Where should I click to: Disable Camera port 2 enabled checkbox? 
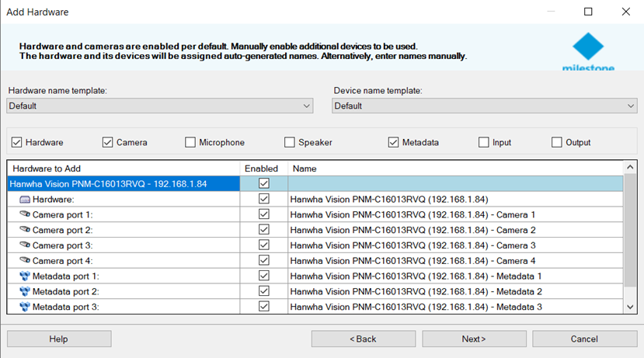pos(264,230)
